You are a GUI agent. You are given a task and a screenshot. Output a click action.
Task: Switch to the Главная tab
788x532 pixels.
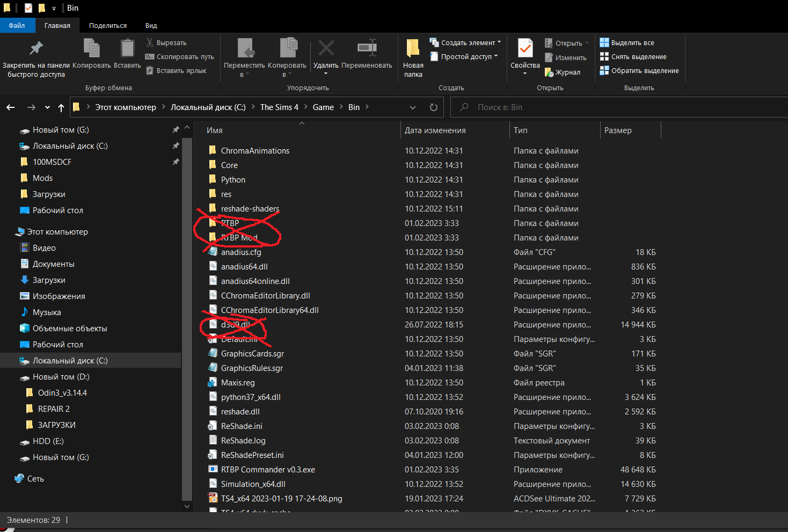pyautogui.click(x=57, y=25)
